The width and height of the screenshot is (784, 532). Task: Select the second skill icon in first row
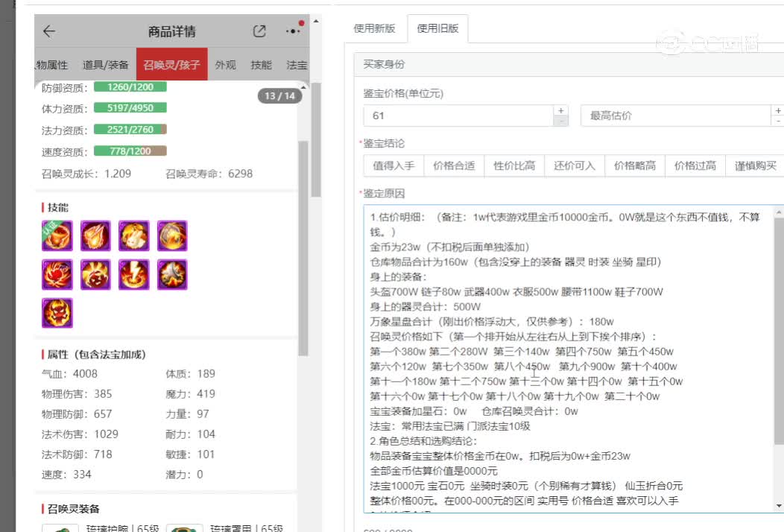click(95, 235)
